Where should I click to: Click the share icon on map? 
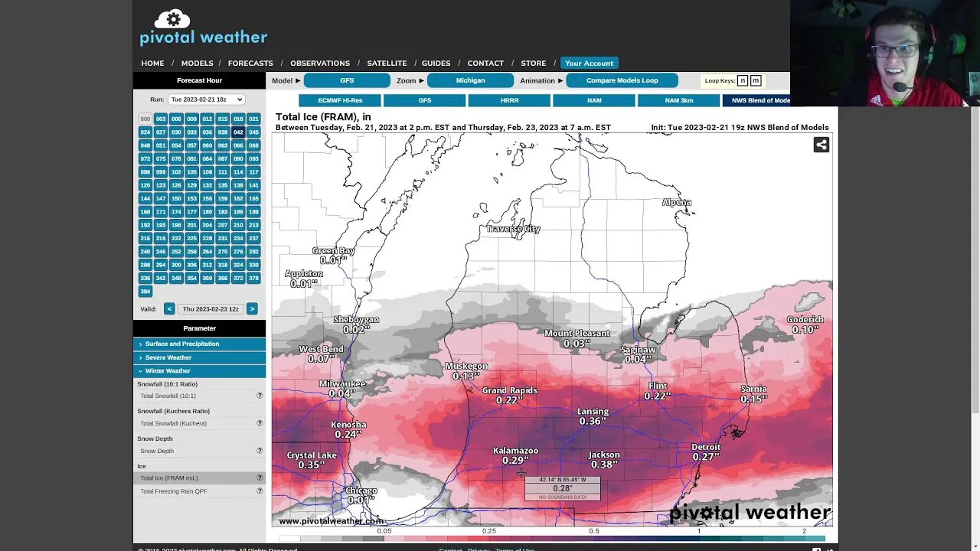[821, 145]
